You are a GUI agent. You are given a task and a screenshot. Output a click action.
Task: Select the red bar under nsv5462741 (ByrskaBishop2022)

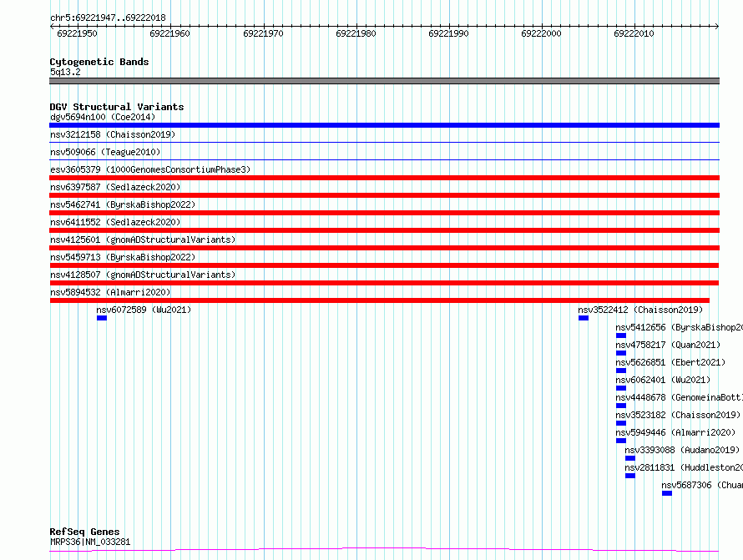[384, 213]
